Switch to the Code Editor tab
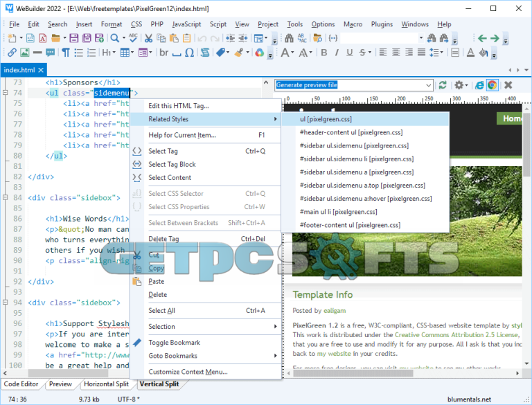The image size is (532, 405). tap(21, 384)
